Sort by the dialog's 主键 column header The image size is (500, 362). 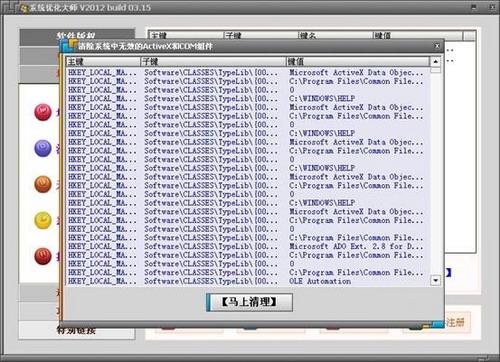pos(103,62)
